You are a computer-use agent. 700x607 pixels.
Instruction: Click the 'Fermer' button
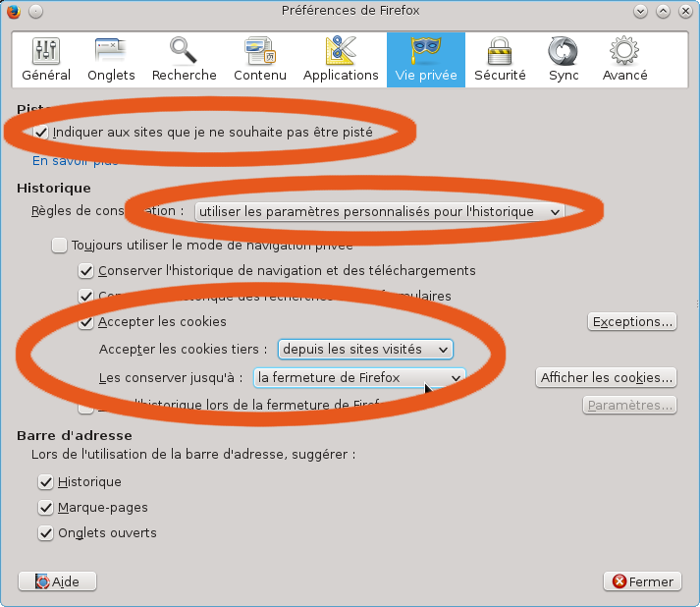(x=642, y=581)
